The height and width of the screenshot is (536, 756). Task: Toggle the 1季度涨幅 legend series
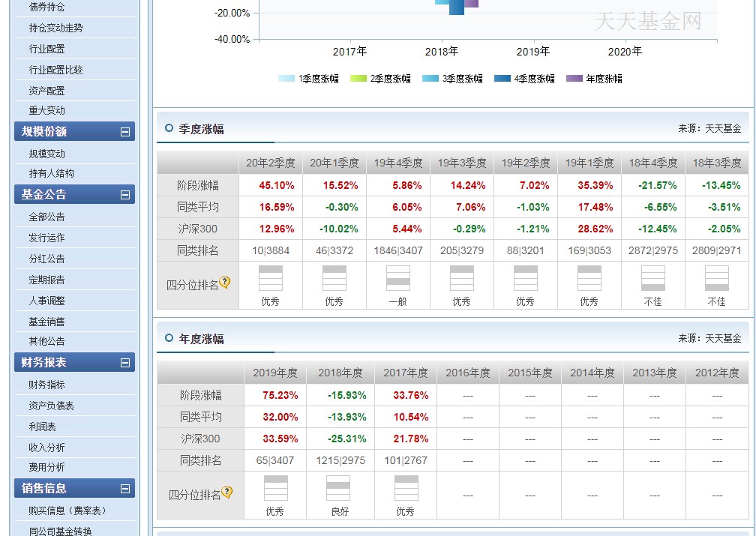coord(308,79)
